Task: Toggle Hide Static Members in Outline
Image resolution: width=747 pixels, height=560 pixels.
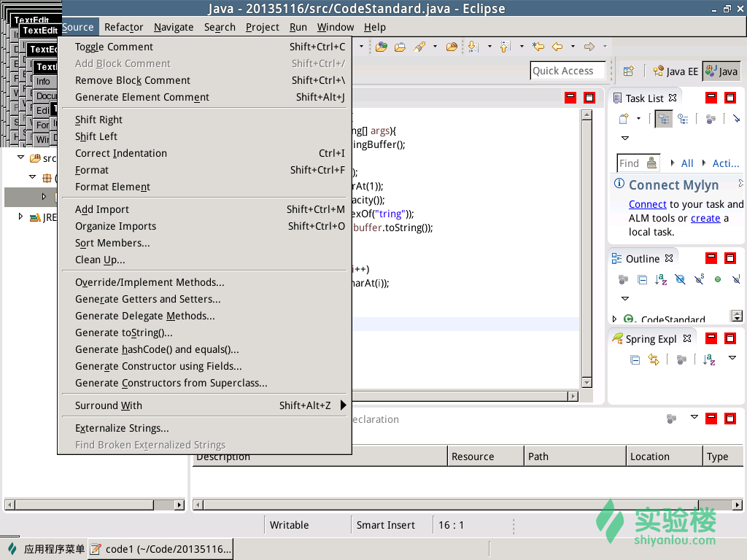Action: point(700,279)
